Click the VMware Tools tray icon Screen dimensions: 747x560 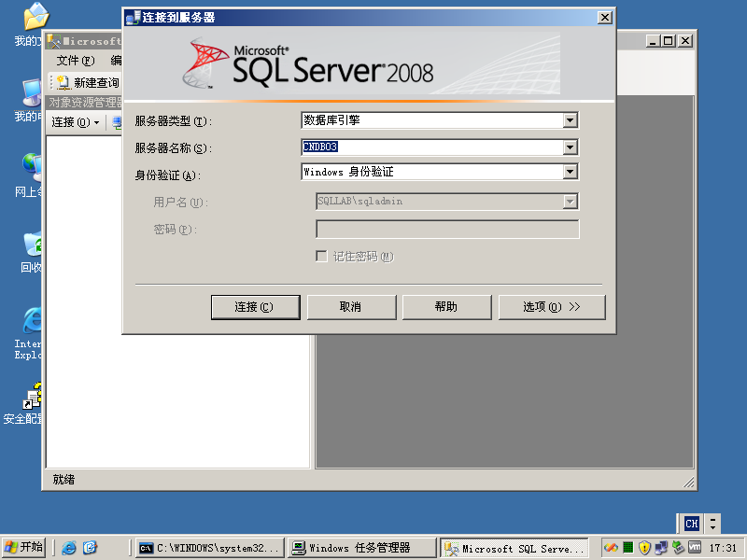695,548
